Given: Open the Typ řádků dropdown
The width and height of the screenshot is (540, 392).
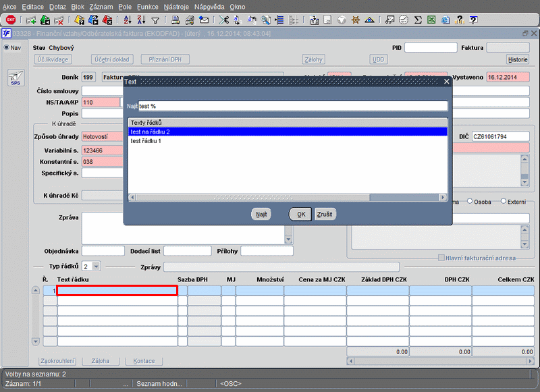Looking at the screenshot, I should (x=95, y=267).
